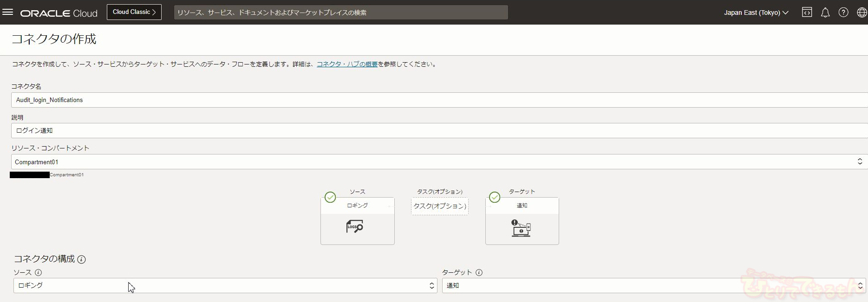Screen dimensions: 868x302
Task: Show info icon next to ターゲット label
Action: coord(479,273)
